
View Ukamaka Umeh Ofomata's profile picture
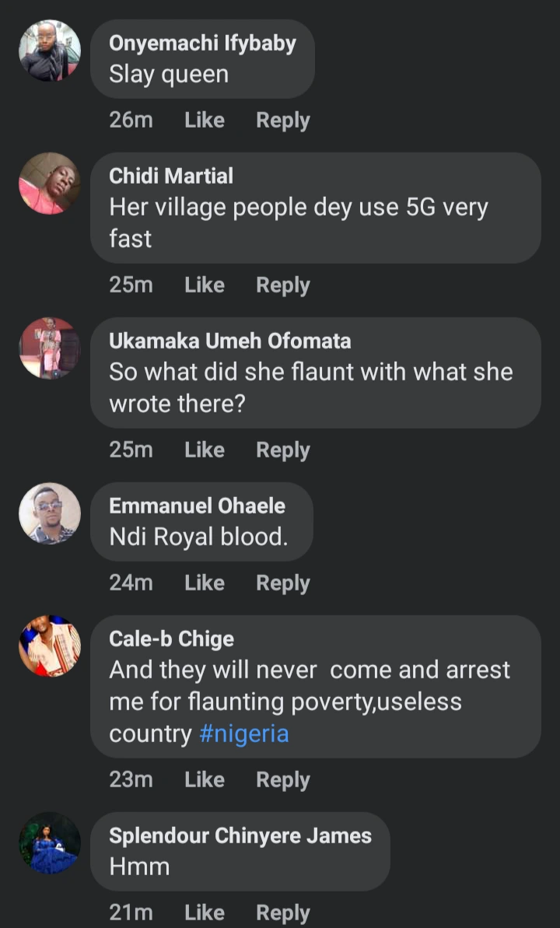[x=50, y=348]
